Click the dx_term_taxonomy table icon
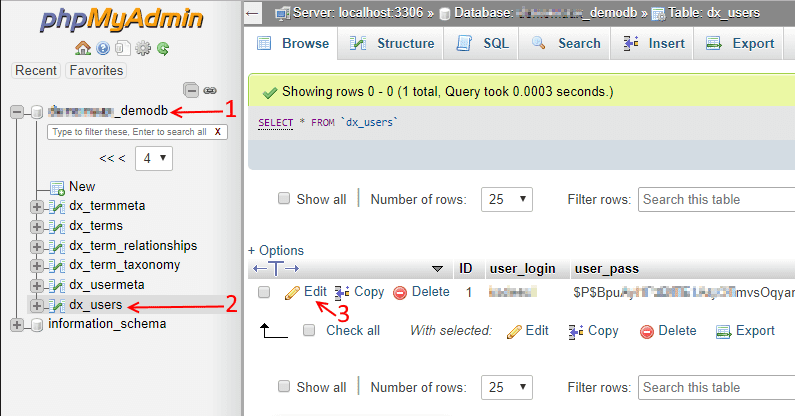This screenshot has width=795, height=416. tap(57, 265)
